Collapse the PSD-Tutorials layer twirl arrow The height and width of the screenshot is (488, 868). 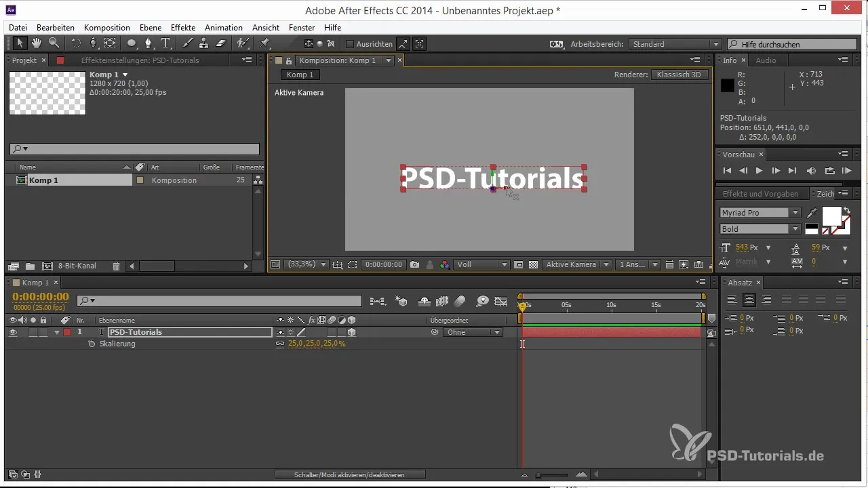tap(57, 332)
